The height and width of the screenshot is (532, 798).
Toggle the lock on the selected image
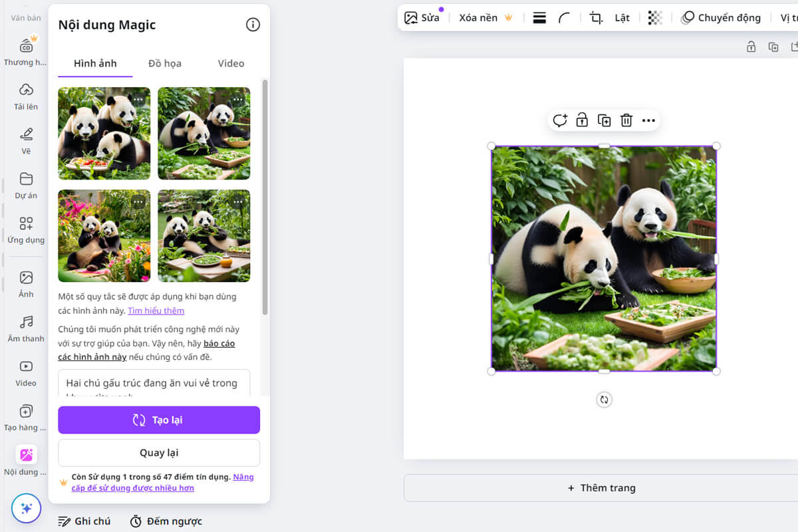[x=582, y=120]
